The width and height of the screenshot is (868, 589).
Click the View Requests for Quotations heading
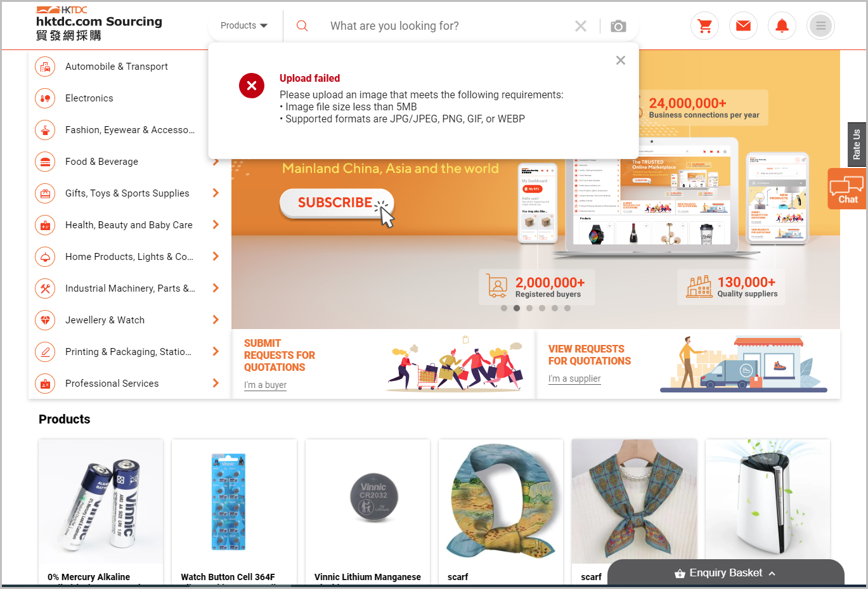click(590, 355)
